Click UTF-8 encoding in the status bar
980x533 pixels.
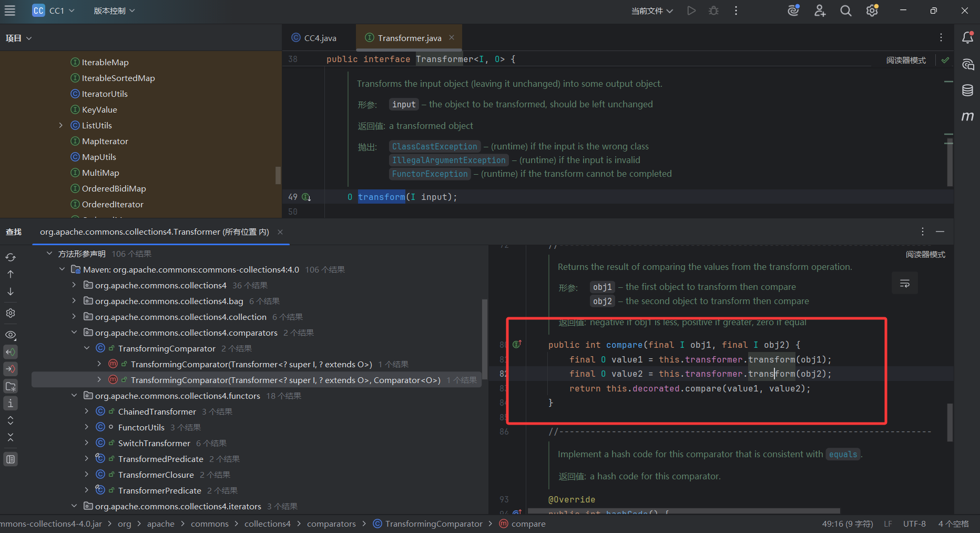click(x=914, y=524)
